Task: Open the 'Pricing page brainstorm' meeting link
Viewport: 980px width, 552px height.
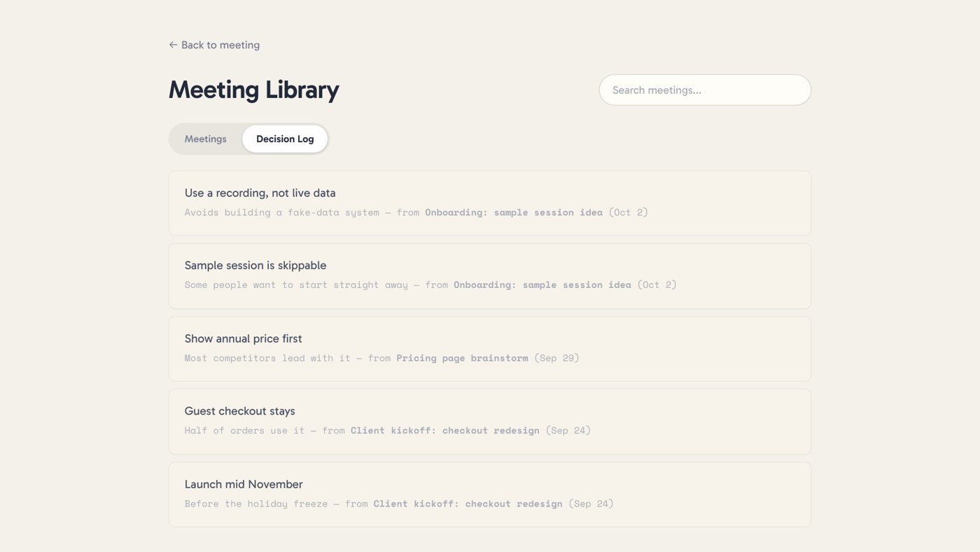Action: [x=462, y=358]
